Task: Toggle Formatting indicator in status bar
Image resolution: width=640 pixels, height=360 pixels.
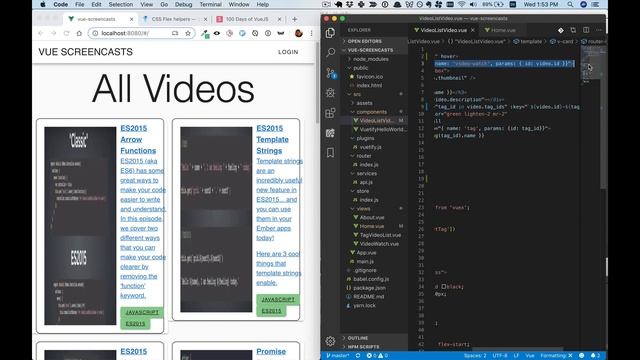Action: tap(556, 356)
